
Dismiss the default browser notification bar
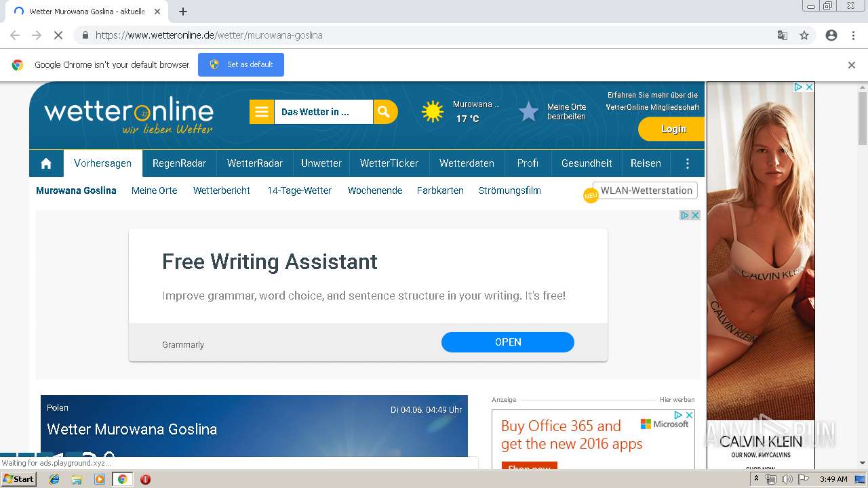(852, 65)
